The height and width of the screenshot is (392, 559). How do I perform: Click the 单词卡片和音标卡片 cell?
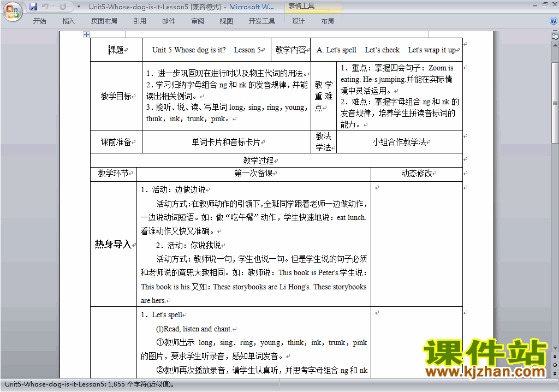(x=227, y=142)
